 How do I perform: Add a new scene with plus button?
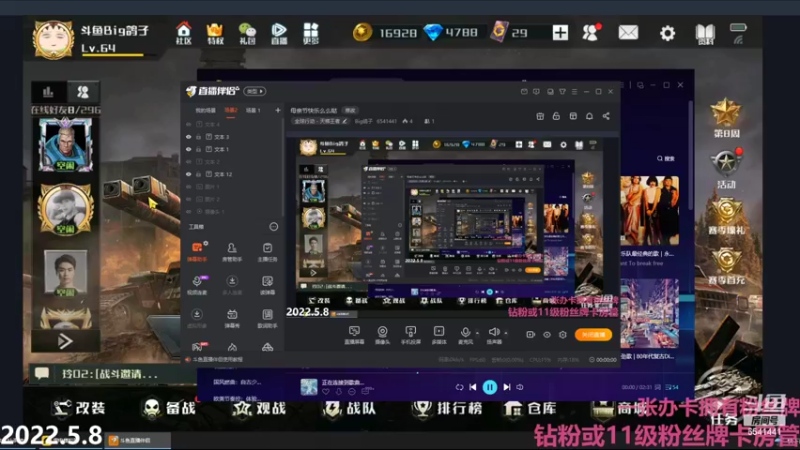(278, 110)
